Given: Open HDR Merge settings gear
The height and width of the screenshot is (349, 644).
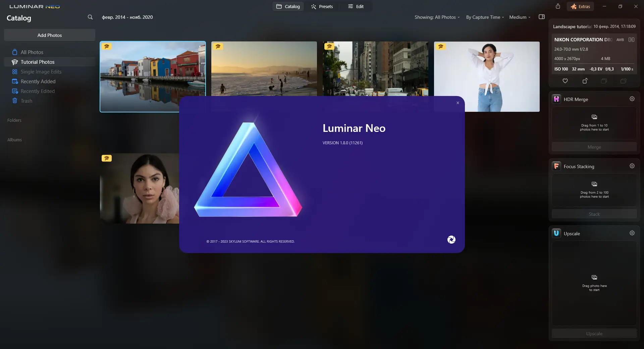Looking at the screenshot, I should [632, 99].
